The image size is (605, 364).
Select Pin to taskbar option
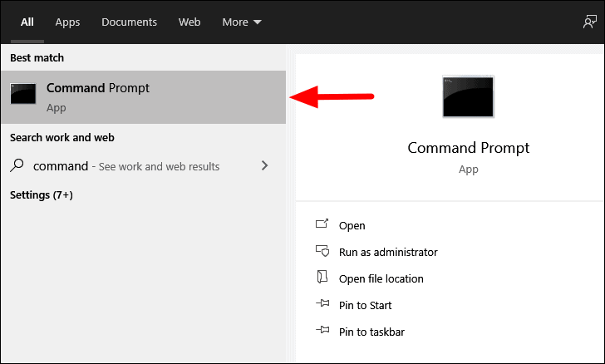point(371,332)
